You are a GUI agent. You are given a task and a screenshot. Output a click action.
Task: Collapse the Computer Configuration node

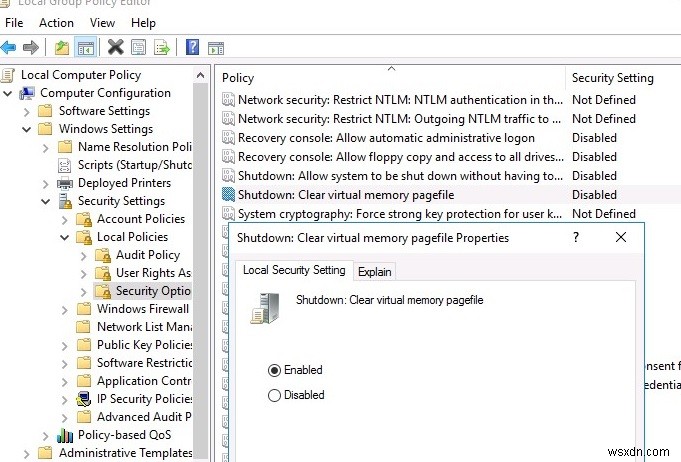click(7, 93)
